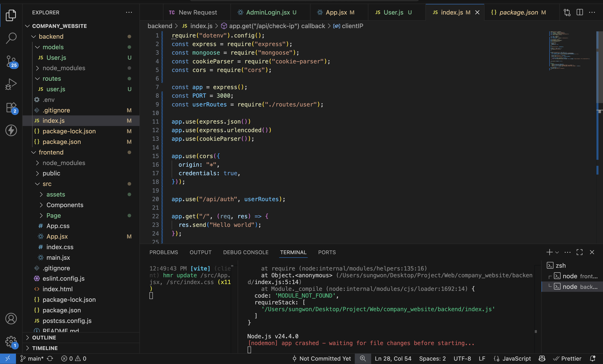Click Prettier formatter status item
This screenshot has width=603, height=364.
point(567,358)
